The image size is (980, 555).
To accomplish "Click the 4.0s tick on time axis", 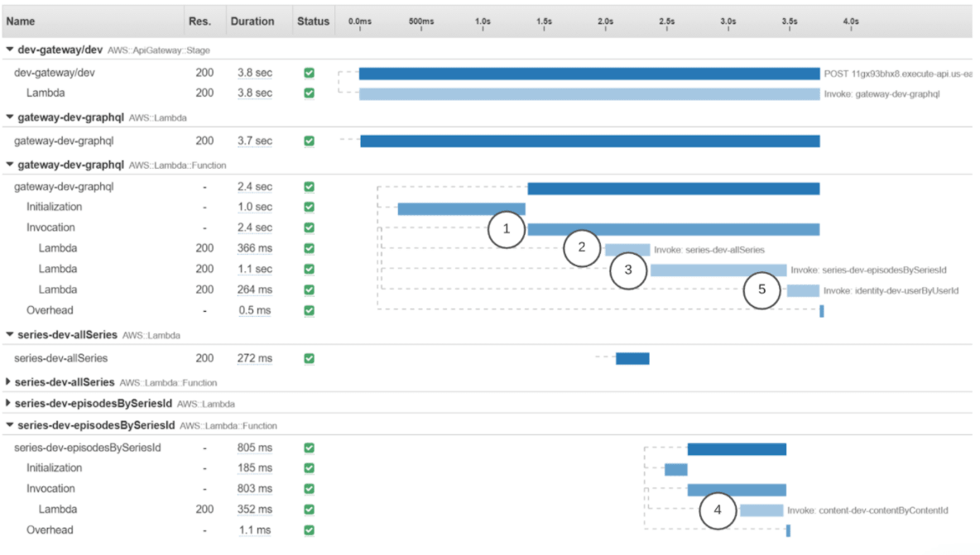I will point(851,22).
